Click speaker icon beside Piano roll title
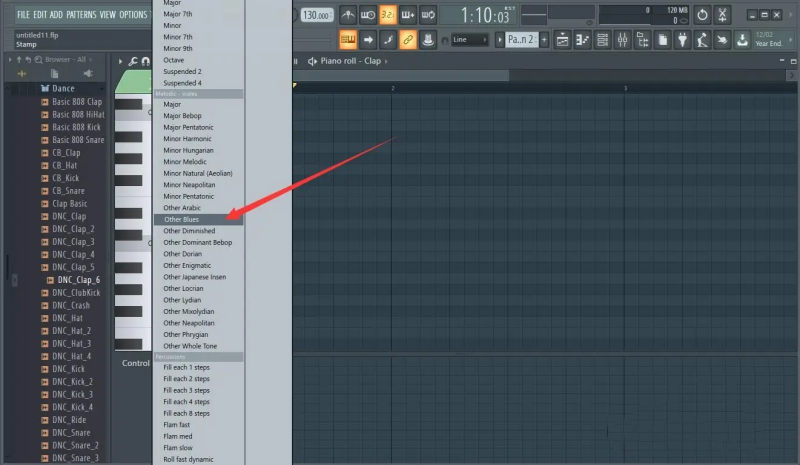Screen dimensions: 800x465 (312, 61)
